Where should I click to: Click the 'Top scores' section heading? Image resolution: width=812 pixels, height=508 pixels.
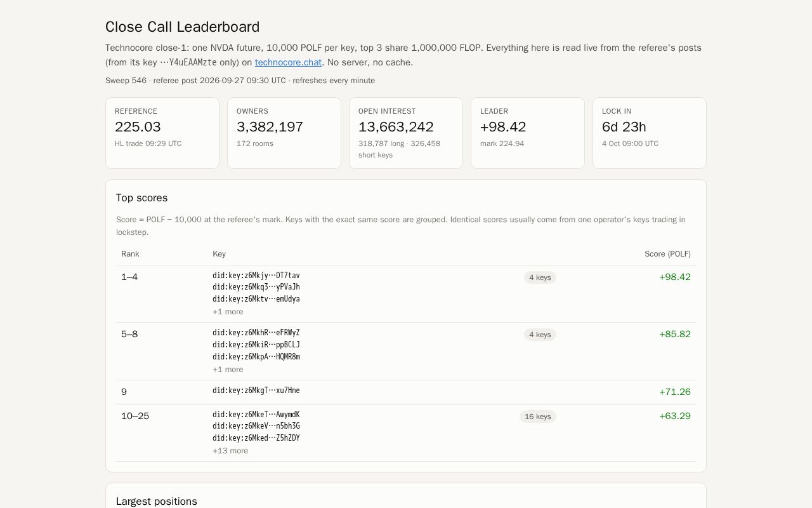142,198
